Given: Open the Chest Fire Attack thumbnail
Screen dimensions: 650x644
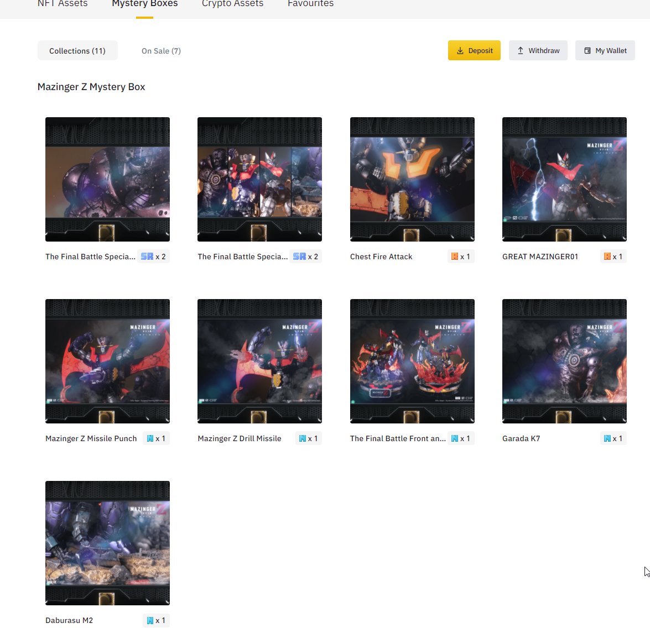Looking at the screenshot, I should point(412,179).
